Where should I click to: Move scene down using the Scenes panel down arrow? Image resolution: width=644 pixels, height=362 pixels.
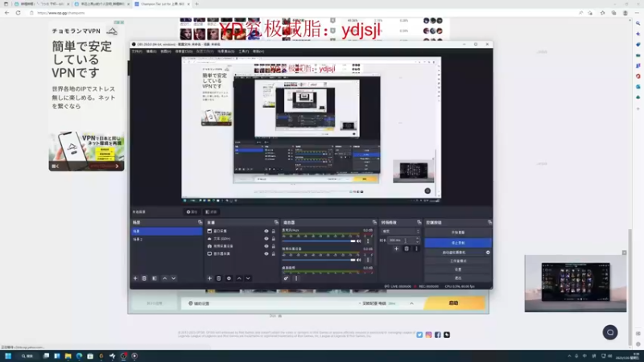174,278
